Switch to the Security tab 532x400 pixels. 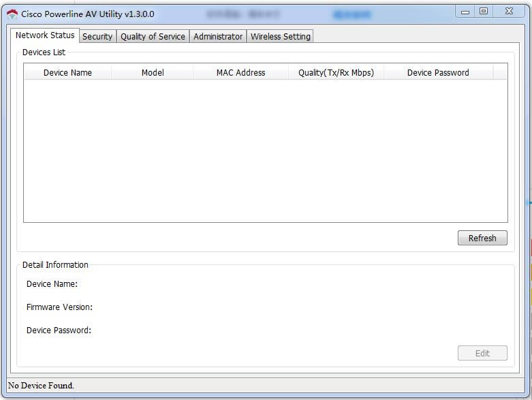pyautogui.click(x=97, y=37)
